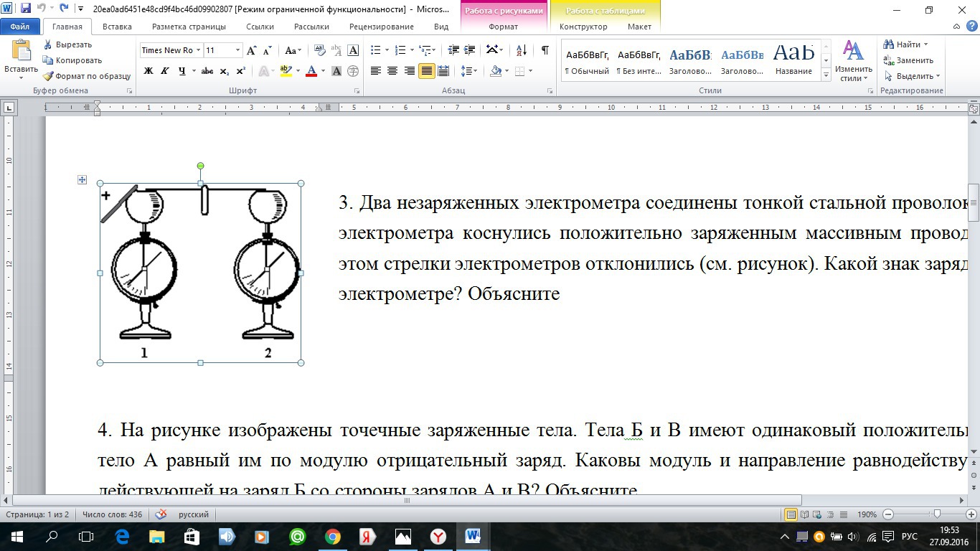This screenshot has width=980, height=551.
Task: Switch to the Вставка ribbon tab
Action: pyautogui.click(x=117, y=27)
